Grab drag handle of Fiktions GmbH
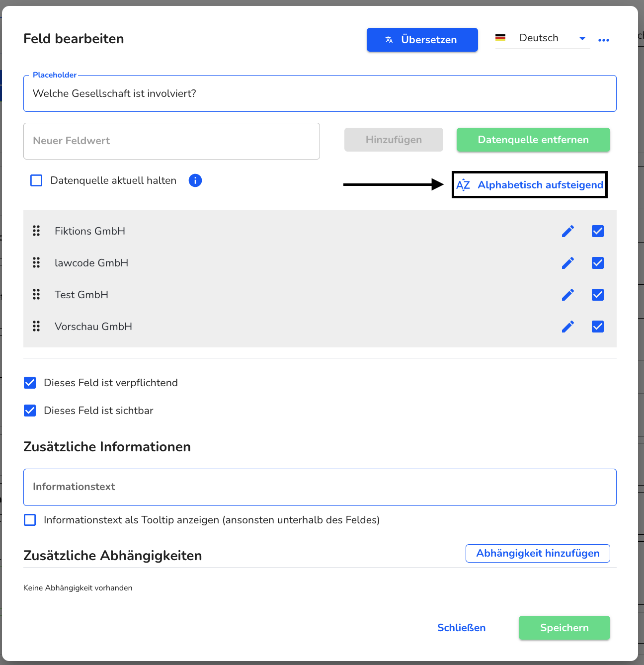Viewport: 644px width, 665px height. click(36, 231)
